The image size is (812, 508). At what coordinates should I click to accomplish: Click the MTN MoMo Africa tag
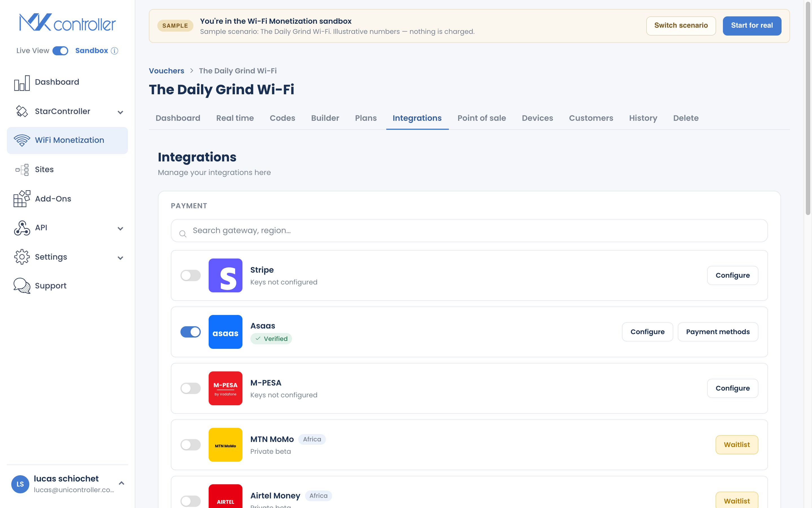pyautogui.click(x=312, y=439)
